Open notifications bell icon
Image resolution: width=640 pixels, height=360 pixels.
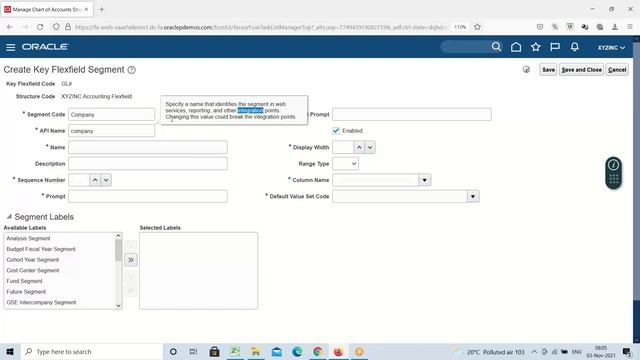click(575, 47)
